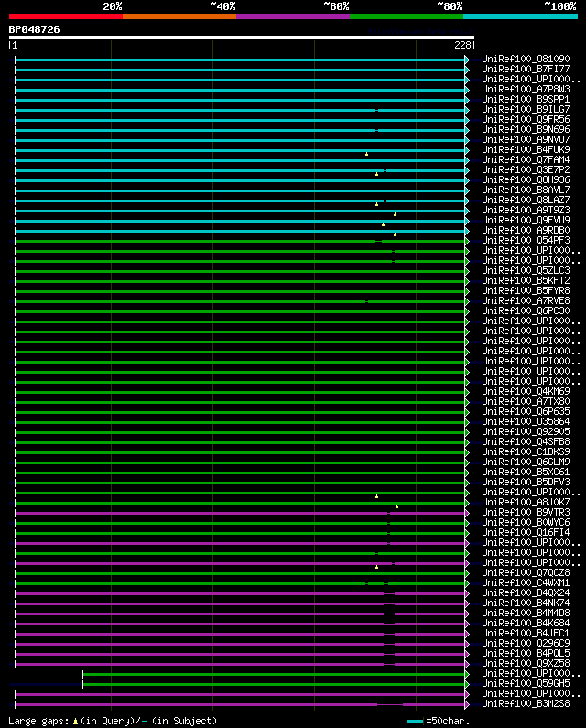Open hit UniRef100_B5KFT2
The height and width of the screenshot is (728, 586).
(x=526, y=280)
